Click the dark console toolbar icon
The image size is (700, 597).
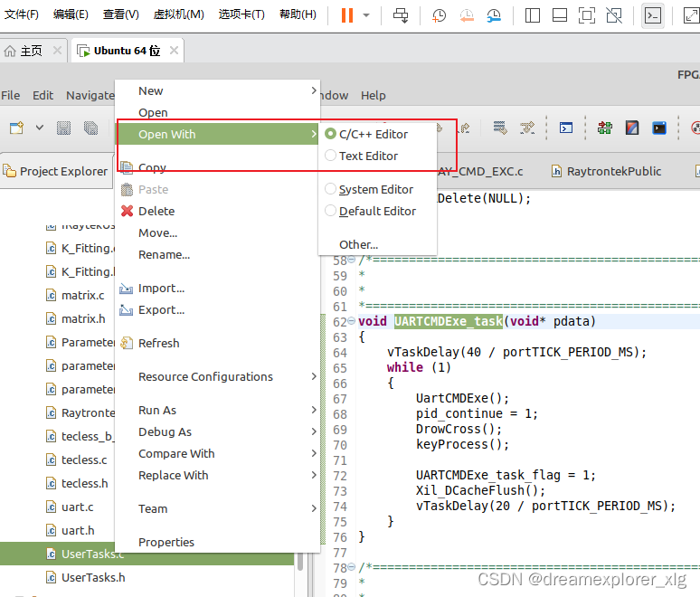click(x=659, y=128)
